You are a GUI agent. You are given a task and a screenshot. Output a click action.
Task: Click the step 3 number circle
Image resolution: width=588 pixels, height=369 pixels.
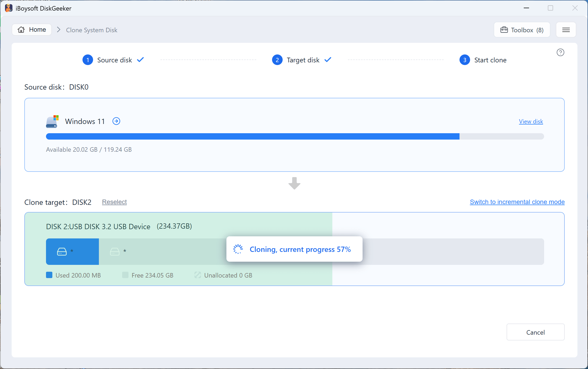pos(465,60)
